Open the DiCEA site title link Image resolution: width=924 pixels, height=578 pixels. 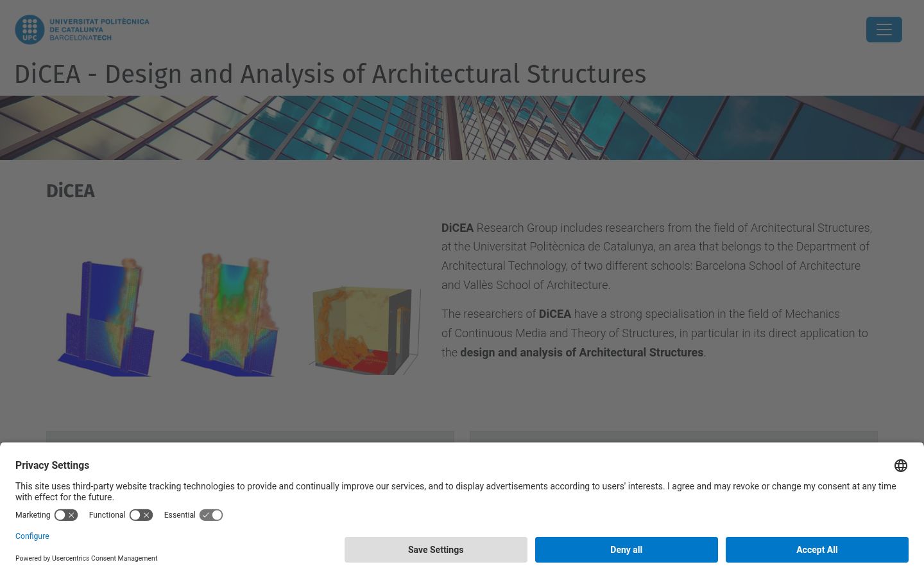click(330, 74)
